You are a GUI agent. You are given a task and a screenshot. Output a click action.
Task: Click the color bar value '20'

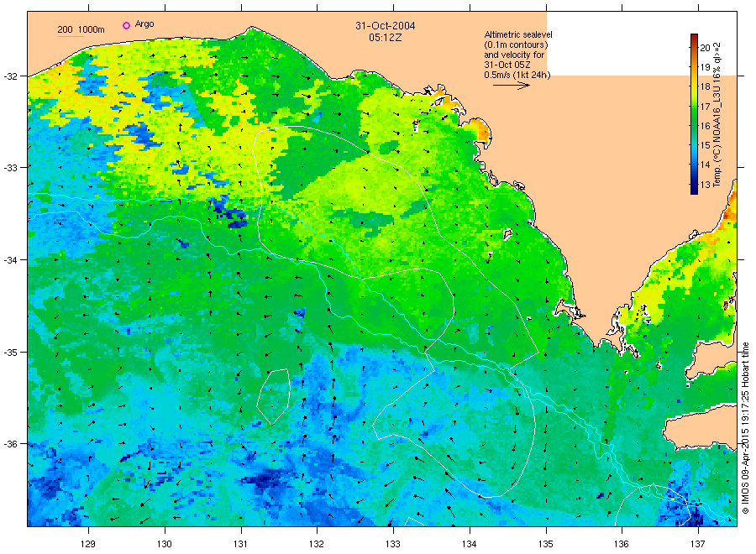tap(706, 48)
